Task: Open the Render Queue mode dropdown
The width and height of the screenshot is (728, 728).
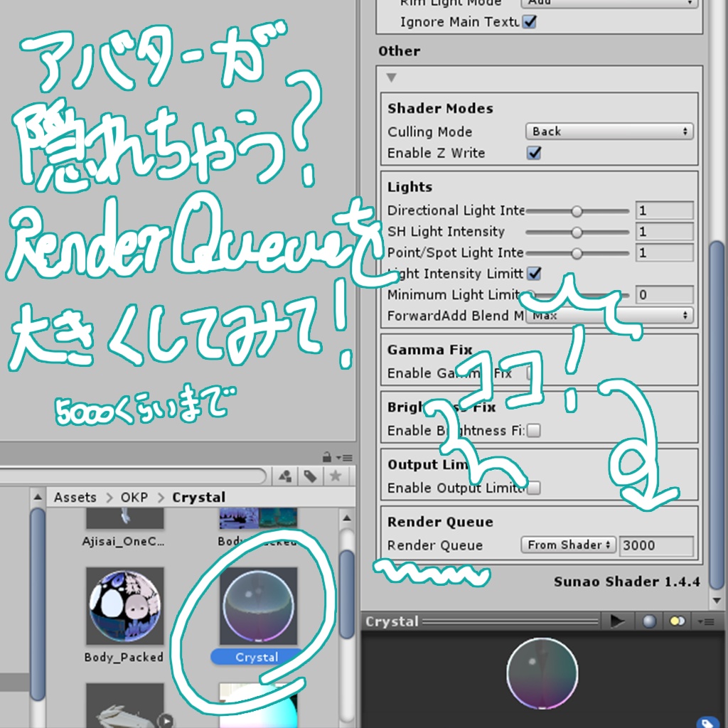Action: click(x=568, y=545)
